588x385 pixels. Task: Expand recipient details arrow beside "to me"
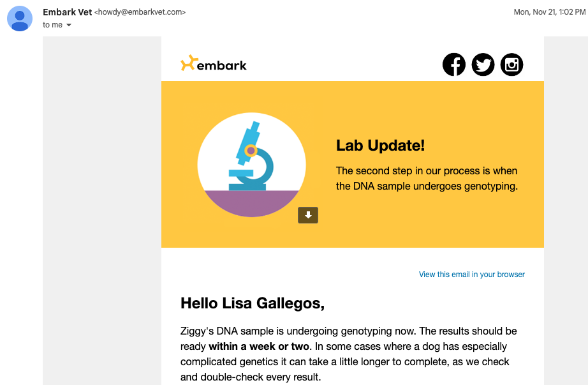pos(69,26)
